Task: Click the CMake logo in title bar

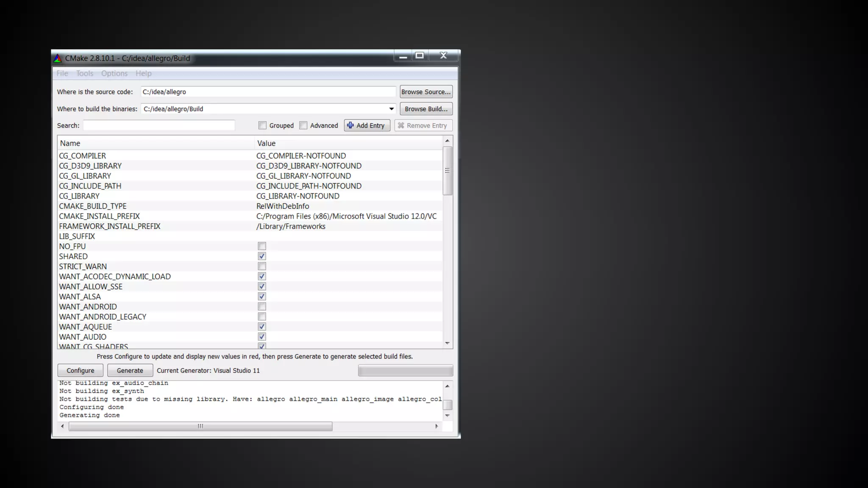Action: 58,58
